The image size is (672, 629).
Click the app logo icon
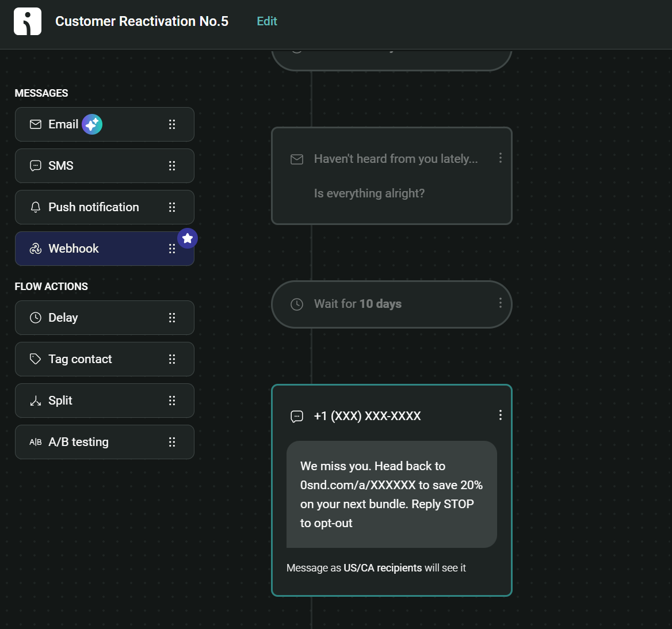(28, 21)
